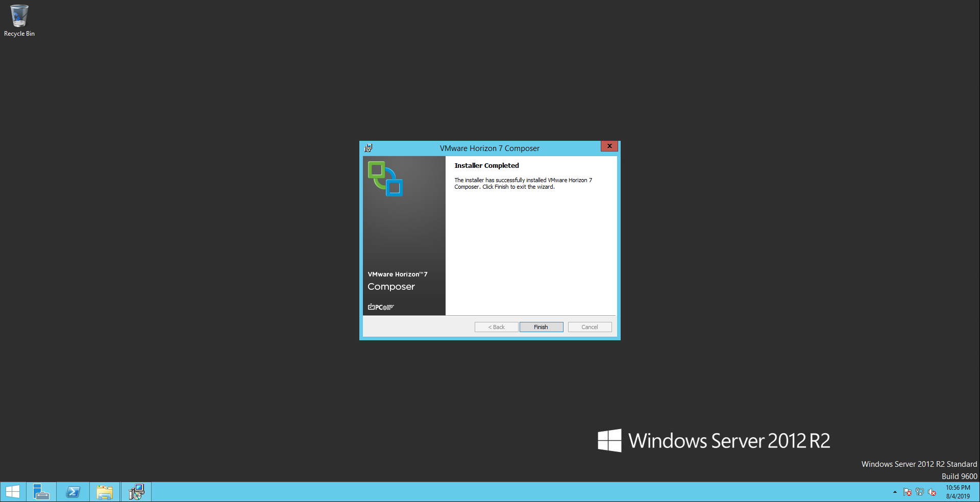Screen dimensions: 980x502
Task: Select the VMware installer taskbar icon
Action: coord(136,492)
